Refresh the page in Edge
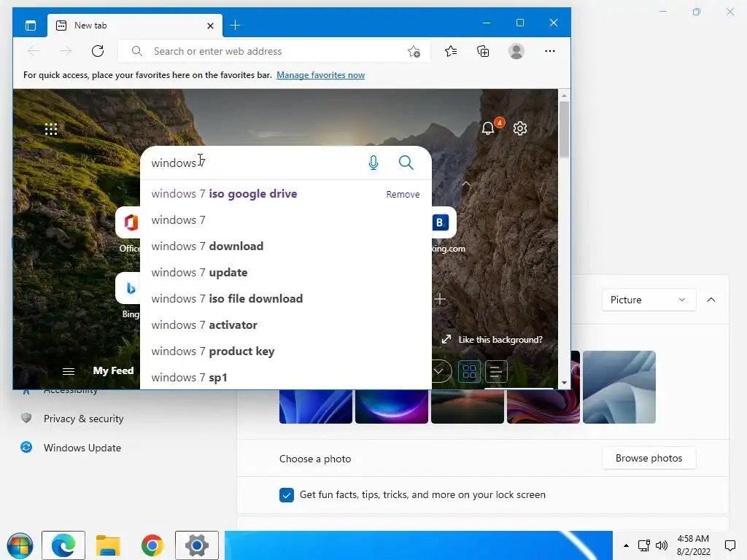This screenshot has height=560, width=747. click(98, 51)
